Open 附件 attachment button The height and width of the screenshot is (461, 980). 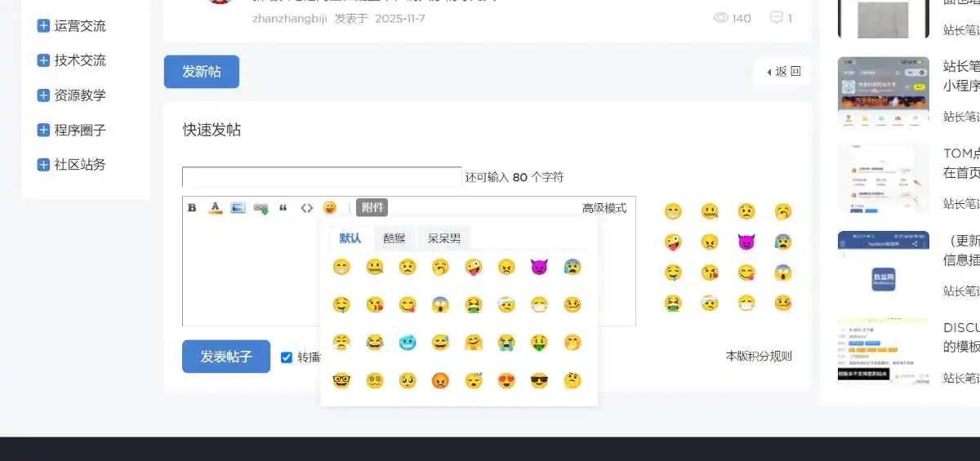[x=372, y=207]
